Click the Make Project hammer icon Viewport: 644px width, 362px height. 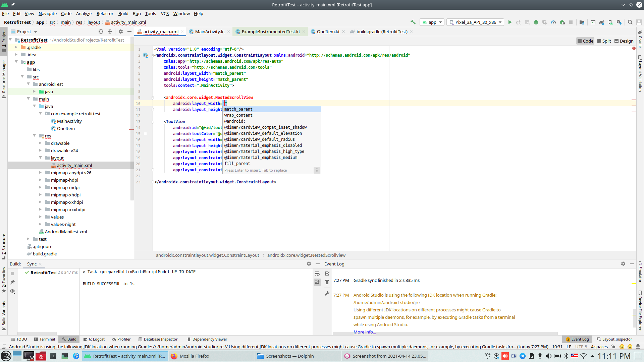[x=413, y=22]
